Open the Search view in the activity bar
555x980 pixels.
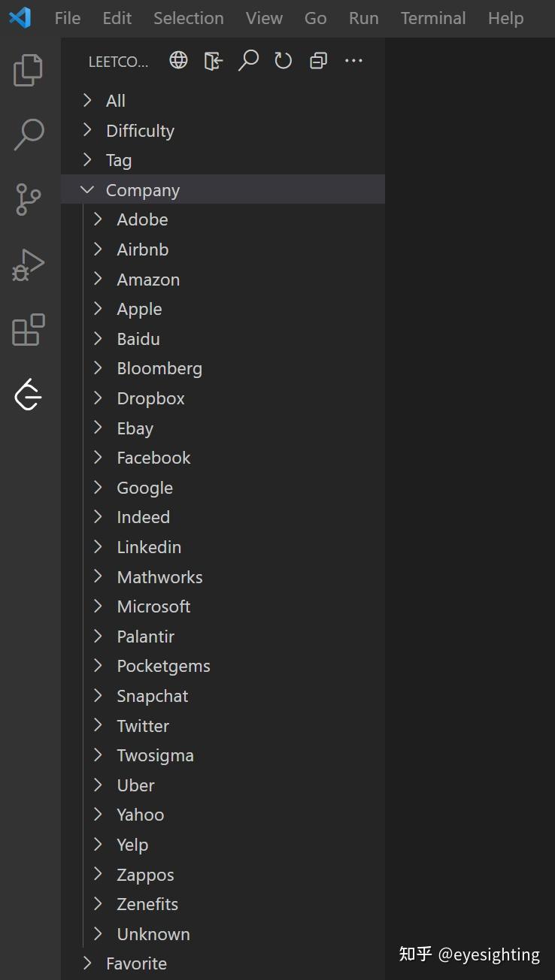[27, 134]
